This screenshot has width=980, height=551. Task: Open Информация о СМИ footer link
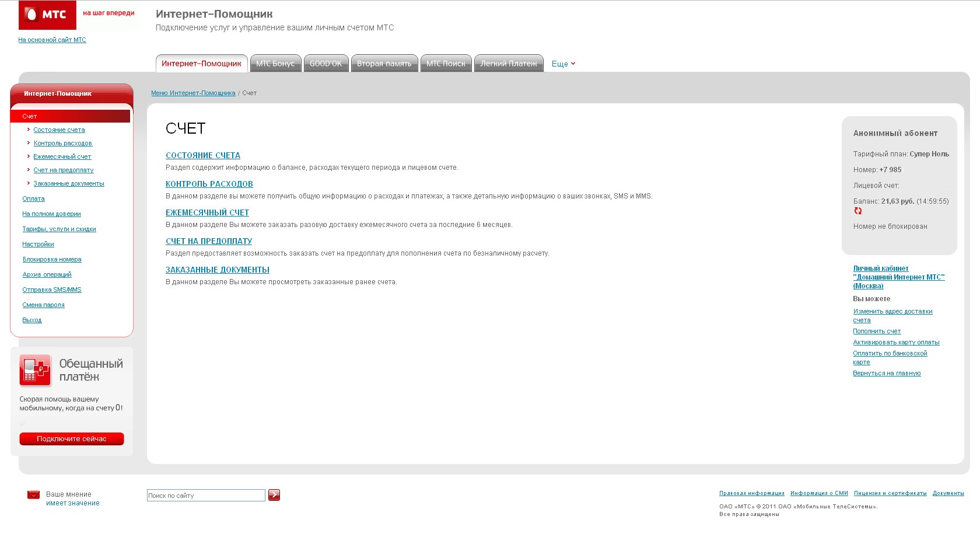[x=819, y=493]
